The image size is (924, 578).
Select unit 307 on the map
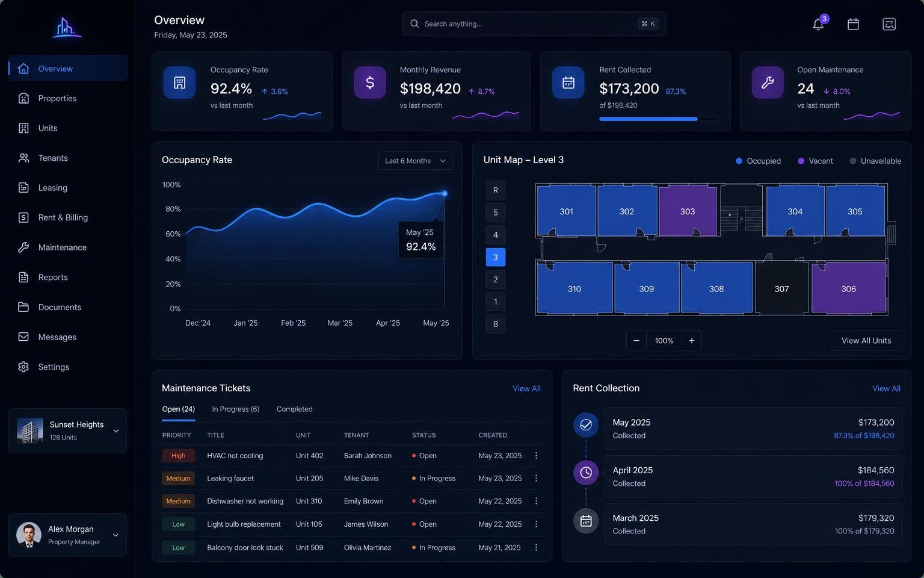point(781,288)
